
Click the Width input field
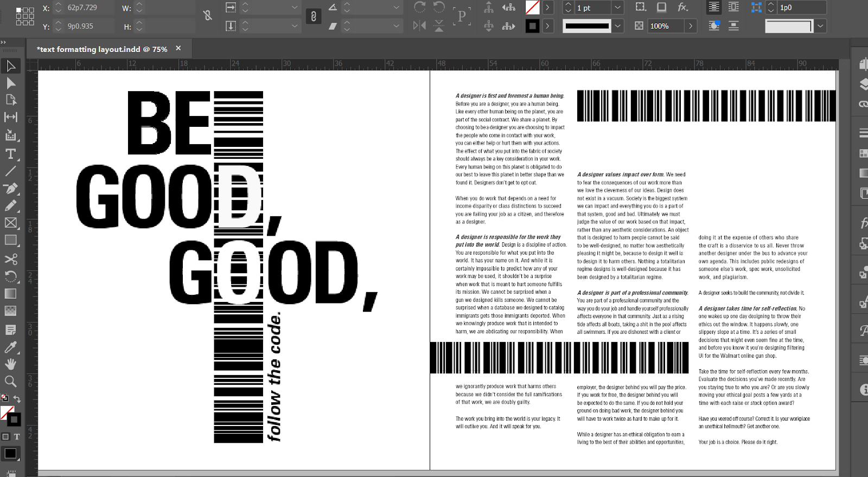pyautogui.click(x=169, y=8)
